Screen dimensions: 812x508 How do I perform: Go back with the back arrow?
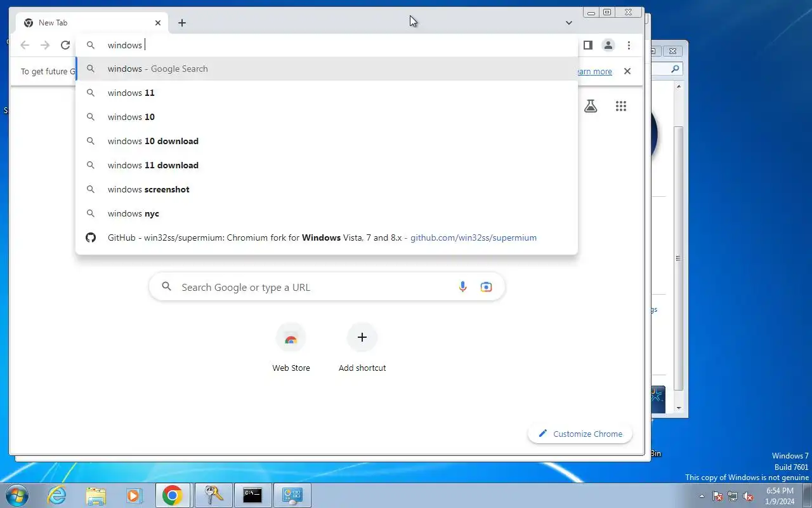(25, 45)
